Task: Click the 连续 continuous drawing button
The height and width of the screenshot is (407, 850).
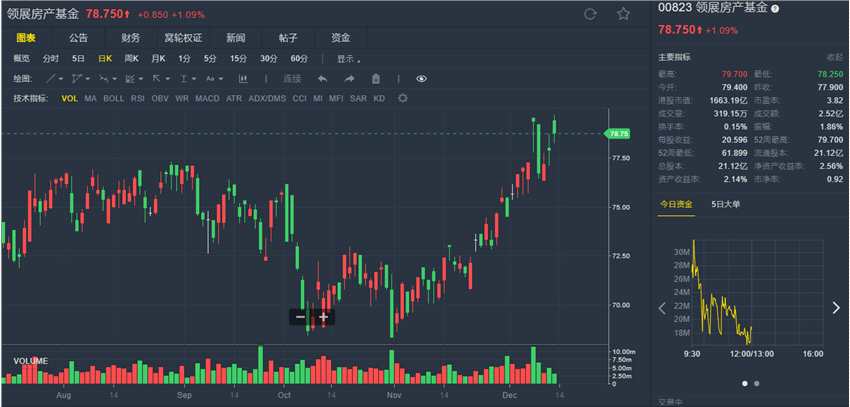Action: click(292, 79)
